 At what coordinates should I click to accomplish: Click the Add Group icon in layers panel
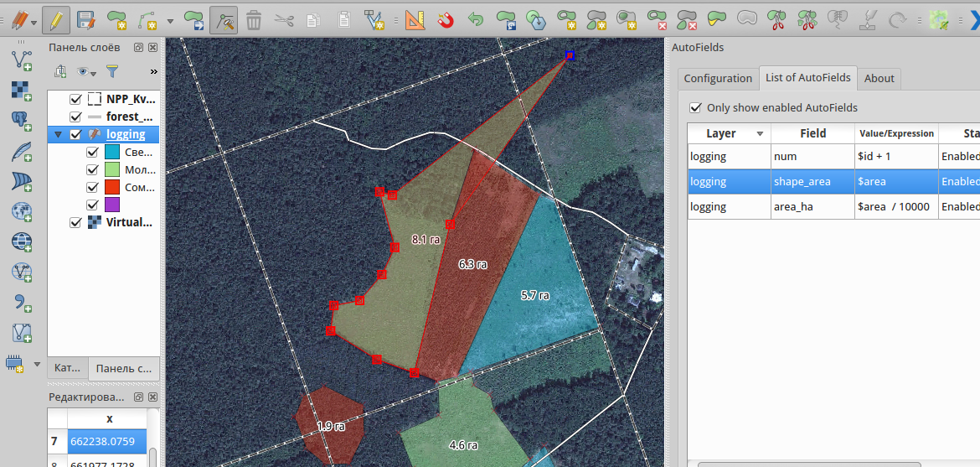(60, 71)
